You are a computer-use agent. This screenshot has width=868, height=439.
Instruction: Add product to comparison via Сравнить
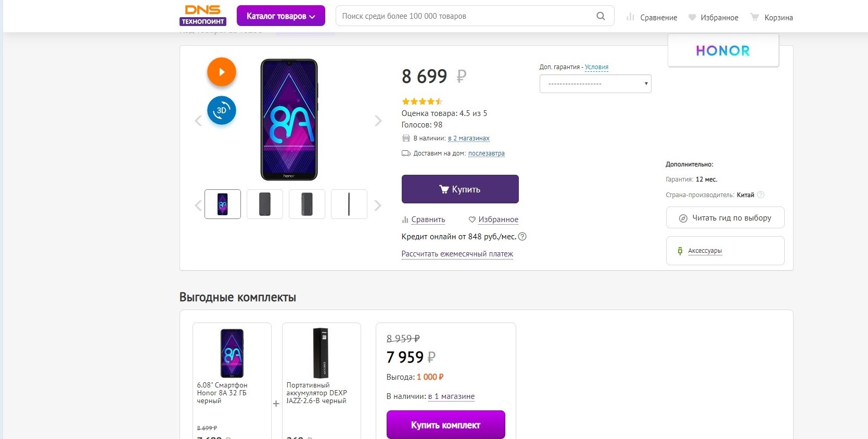point(424,219)
